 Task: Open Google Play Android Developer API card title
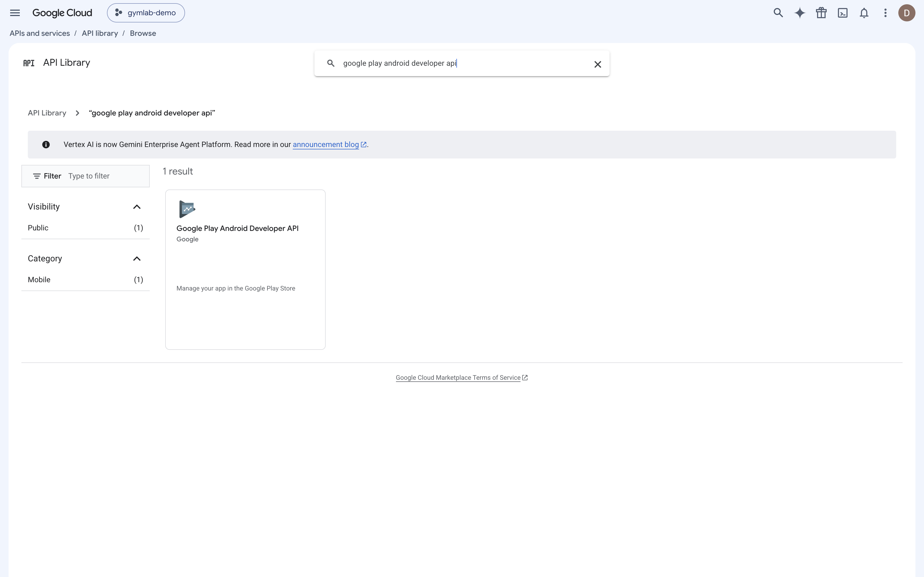(237, 228)
